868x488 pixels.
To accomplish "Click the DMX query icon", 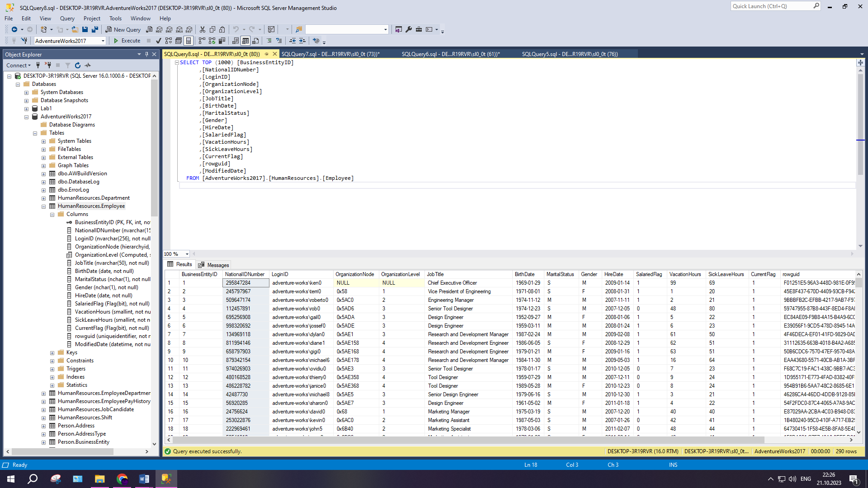I will pos(169,30).
